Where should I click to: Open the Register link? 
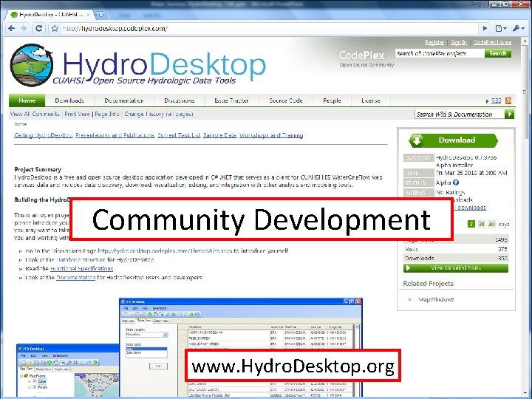tap(434, 42)
